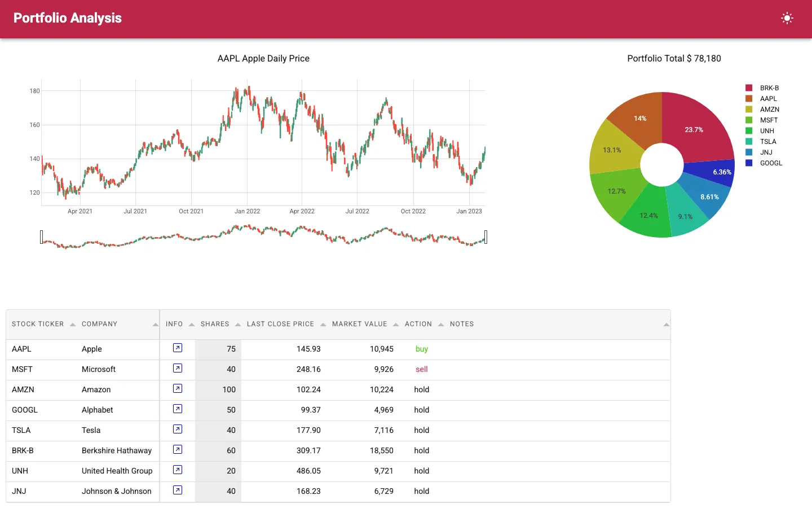Open info link for AMZN row
Screen dimensions: 812x508
(x=178, y=389)
